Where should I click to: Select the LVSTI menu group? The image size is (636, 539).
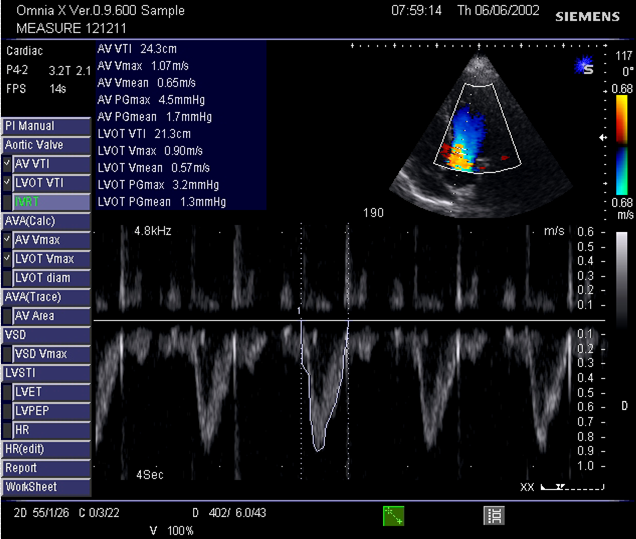coord(46,373)
